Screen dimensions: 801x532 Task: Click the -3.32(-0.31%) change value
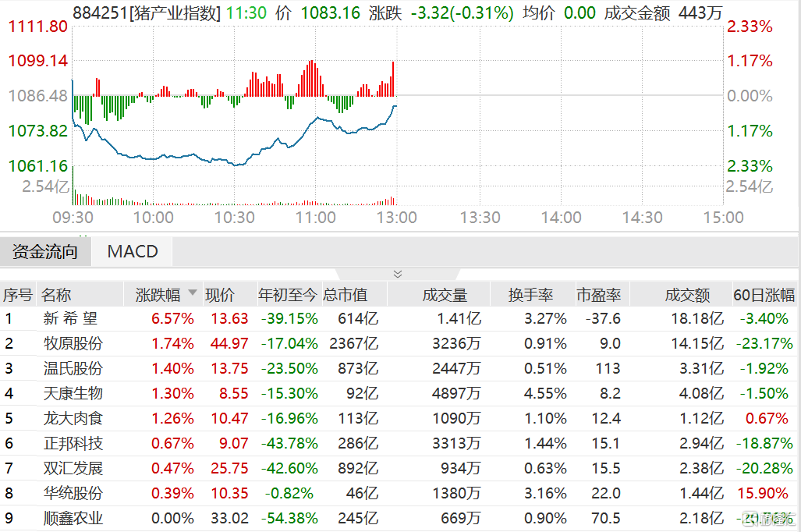tap(463, 12)
